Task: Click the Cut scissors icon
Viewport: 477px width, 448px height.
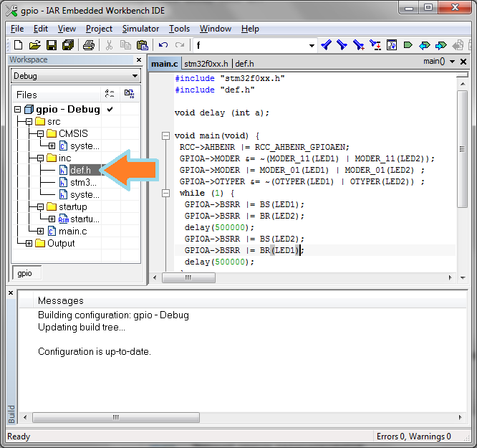Action: pyautogui.click(x=109, y=45)
